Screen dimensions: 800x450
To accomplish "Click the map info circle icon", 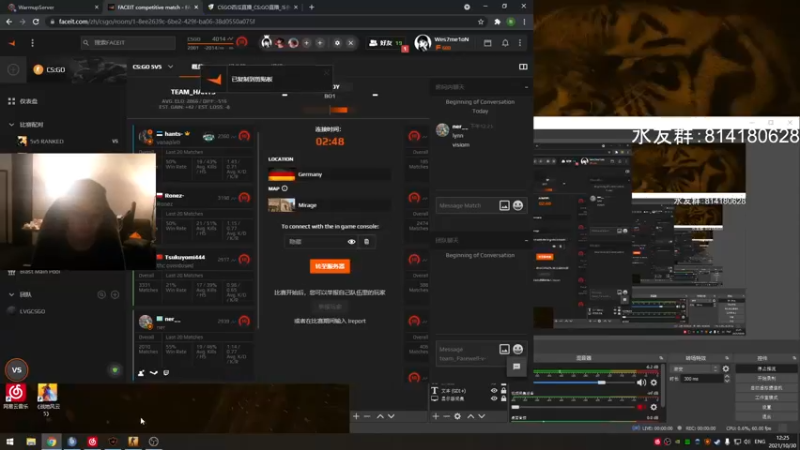I will coord(285,188).
